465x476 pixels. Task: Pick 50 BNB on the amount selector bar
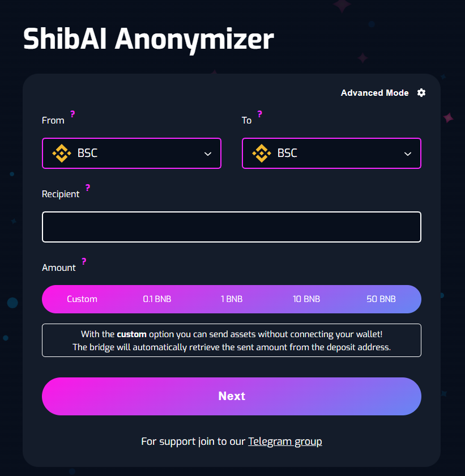coord(381,299)
